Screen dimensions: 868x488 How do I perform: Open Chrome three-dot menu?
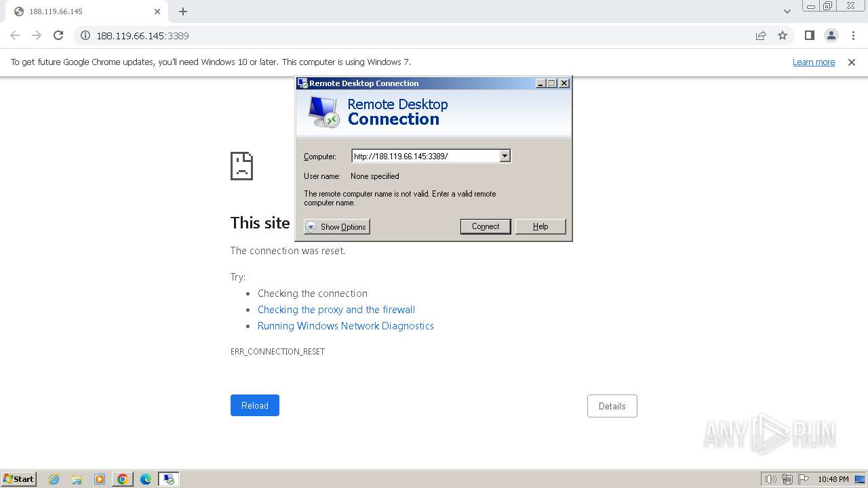(853, 35)
